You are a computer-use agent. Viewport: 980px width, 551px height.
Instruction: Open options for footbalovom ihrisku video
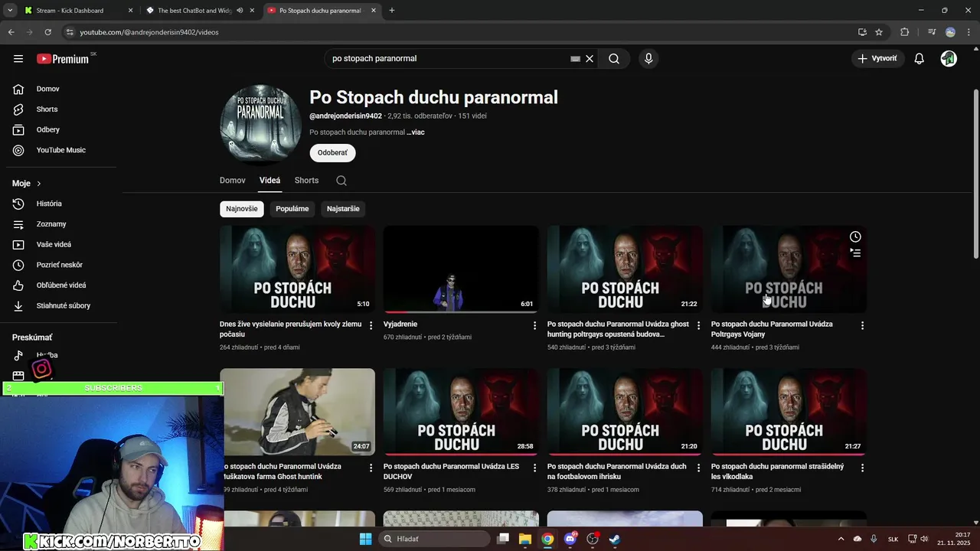(699, 468)
